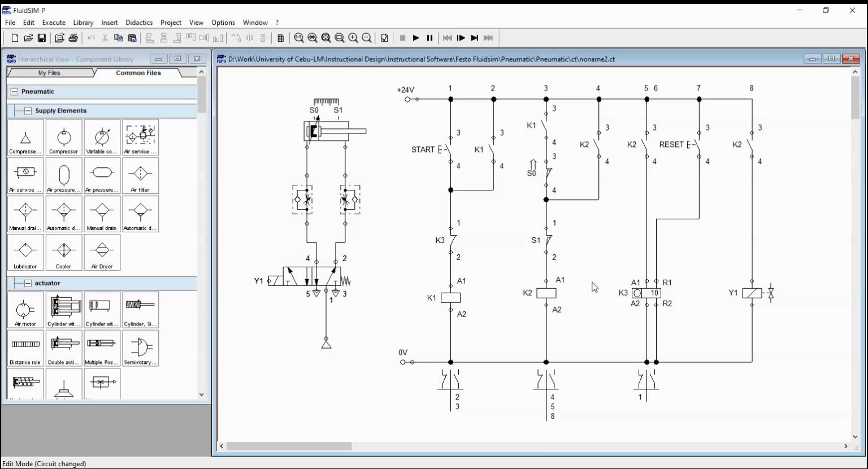Click circuit window horizontal scrollbar thumb
The height and width of the screenshot is (469, 868).
pyautogui.click(x=289, y=446)
